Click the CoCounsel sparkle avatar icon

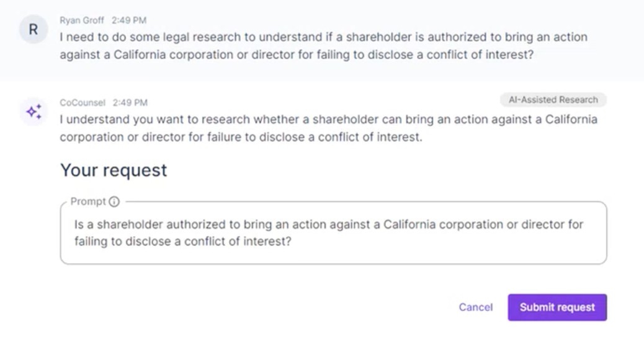click(34, 111)
